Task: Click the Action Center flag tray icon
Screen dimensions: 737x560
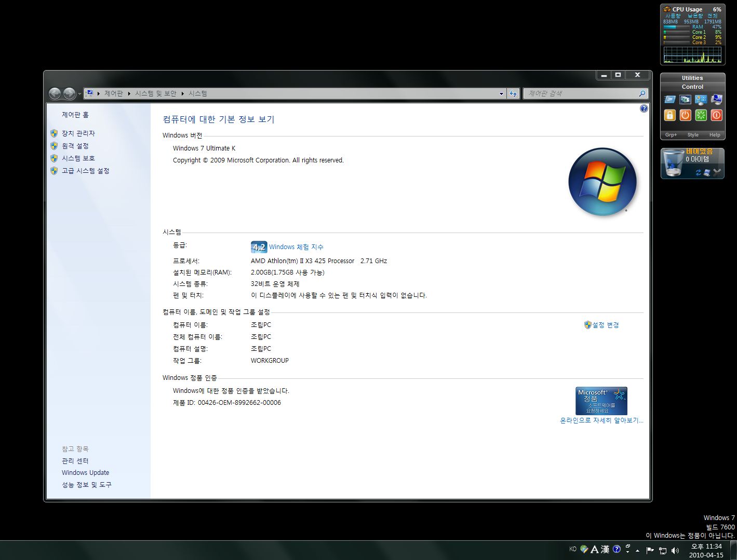Action: click(650, 550)
